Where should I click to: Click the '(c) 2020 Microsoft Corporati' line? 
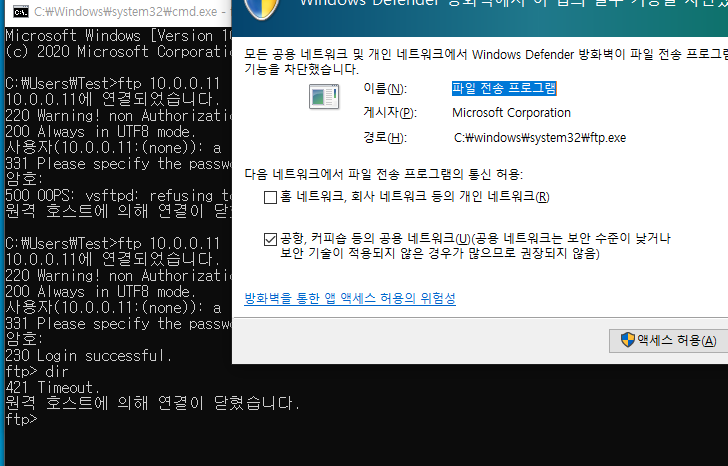tap(118, 52)
